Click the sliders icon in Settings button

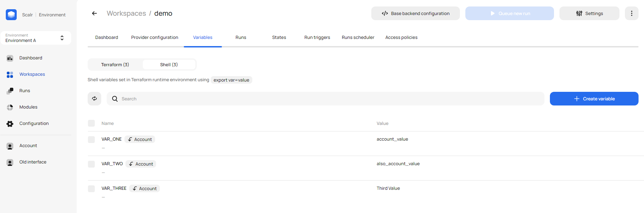579,13
